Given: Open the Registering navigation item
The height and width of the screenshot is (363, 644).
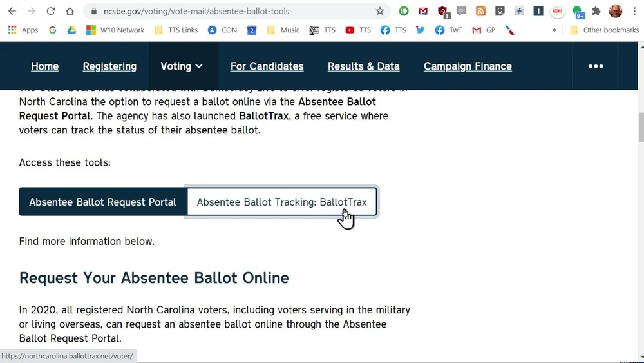Looking at the screenshot, I should click(x=109, y=66).
